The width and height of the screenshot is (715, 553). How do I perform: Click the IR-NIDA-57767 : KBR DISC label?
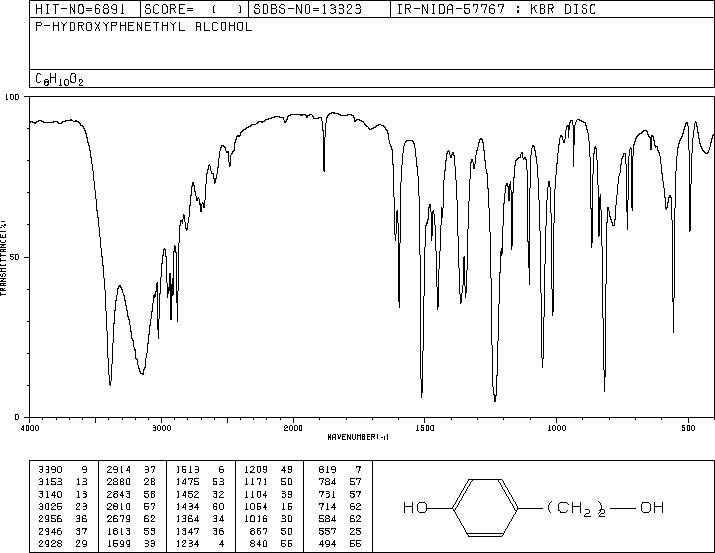pos(496,9)
